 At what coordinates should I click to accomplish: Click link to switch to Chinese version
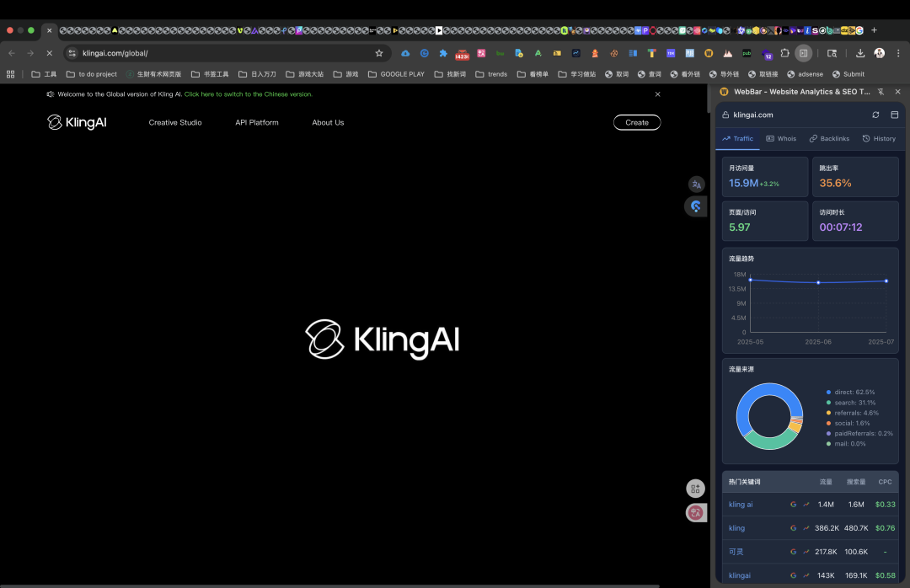tap(249, 94)
